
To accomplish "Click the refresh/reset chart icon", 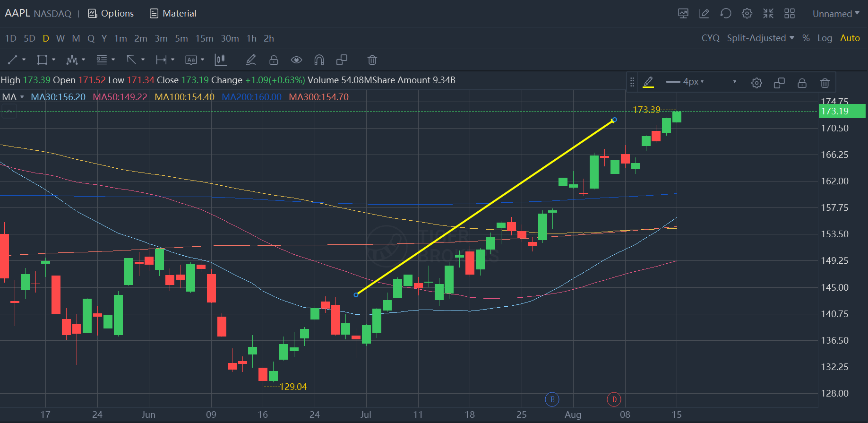I will [x=726, y=14].
